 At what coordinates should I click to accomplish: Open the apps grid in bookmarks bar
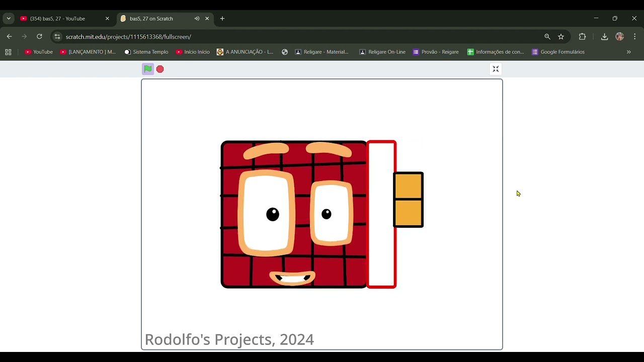coord(8,52)
